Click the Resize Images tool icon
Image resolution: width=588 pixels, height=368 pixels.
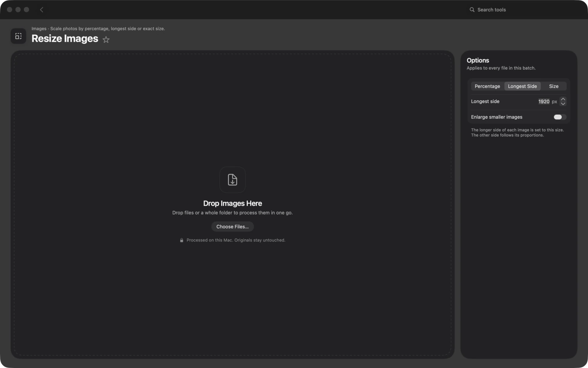coord(18,36)
